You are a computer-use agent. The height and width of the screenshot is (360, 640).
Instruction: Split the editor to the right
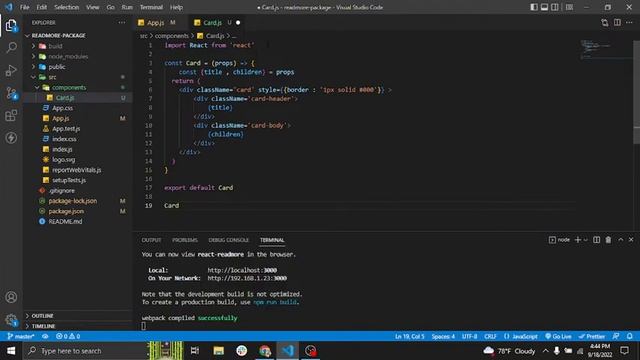click(x=617, y=22)
